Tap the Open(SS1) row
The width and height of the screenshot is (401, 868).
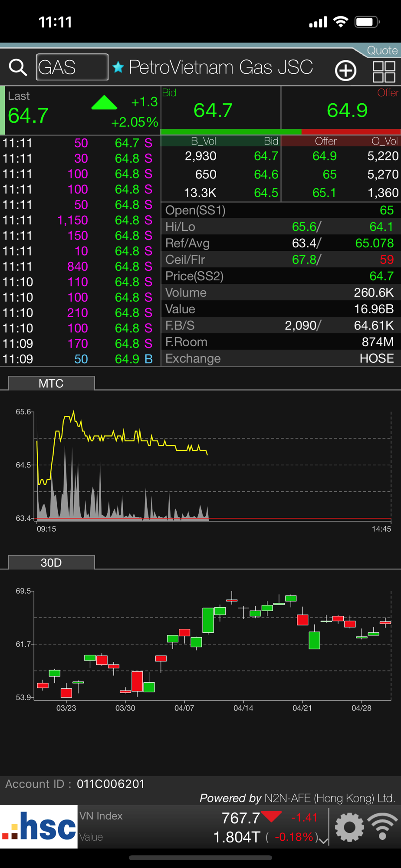(281, 210)
